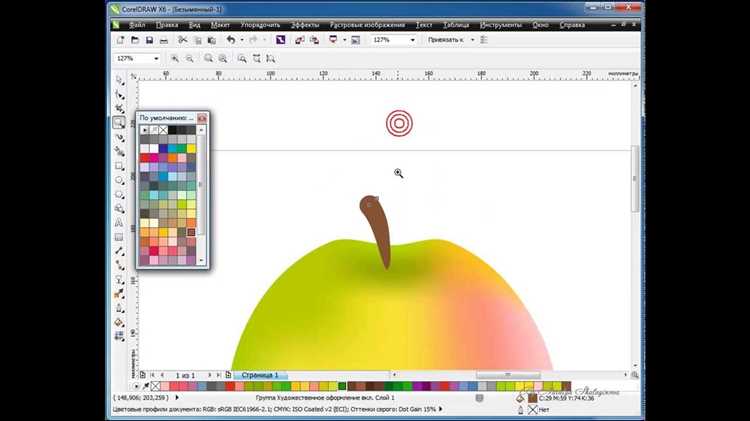Select the no-fill X swatch in the floating palette
Viewport: 750px width, 421px height.
tap(164, 130)
